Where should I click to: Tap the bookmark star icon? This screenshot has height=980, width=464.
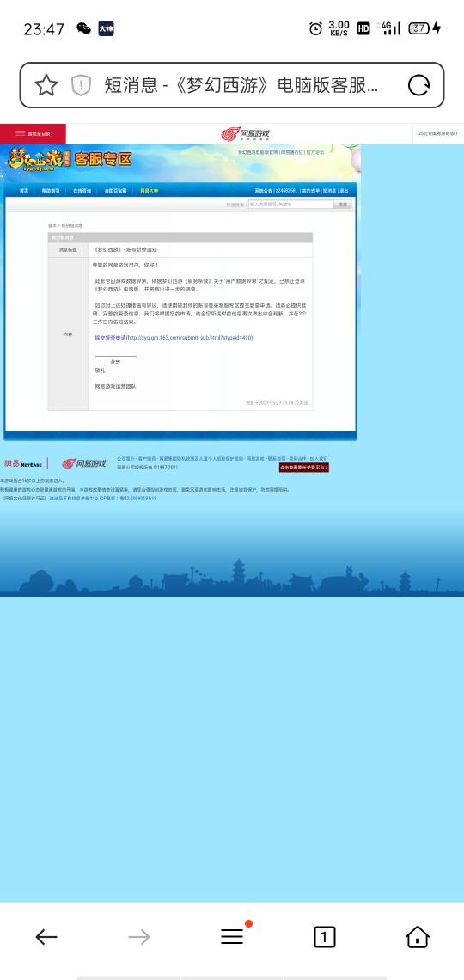click(46, 85)
